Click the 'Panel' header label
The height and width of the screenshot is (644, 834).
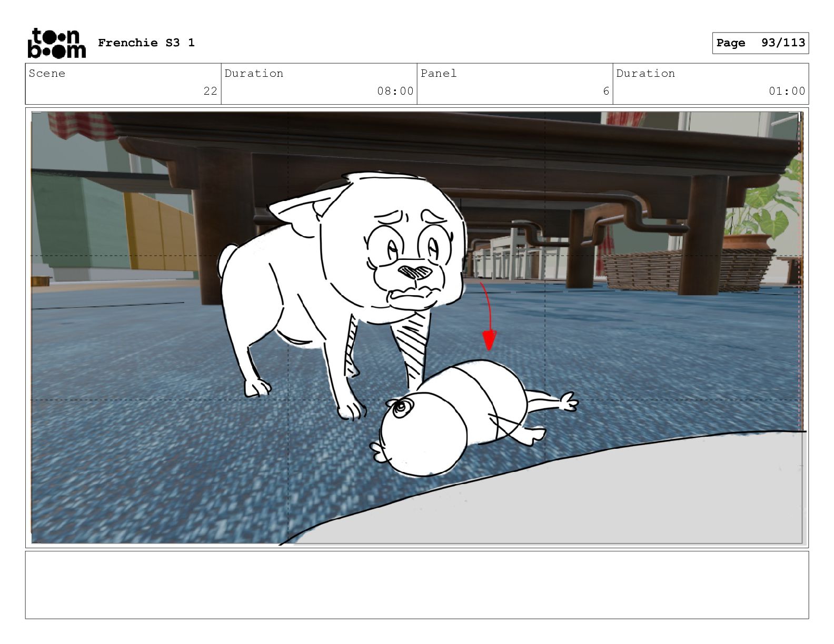click(439, 74)
